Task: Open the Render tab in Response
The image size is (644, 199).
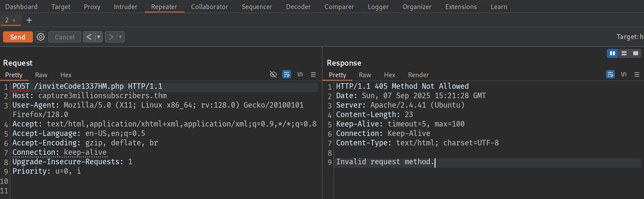Action: pyautogui.click(x=418, y=75)
